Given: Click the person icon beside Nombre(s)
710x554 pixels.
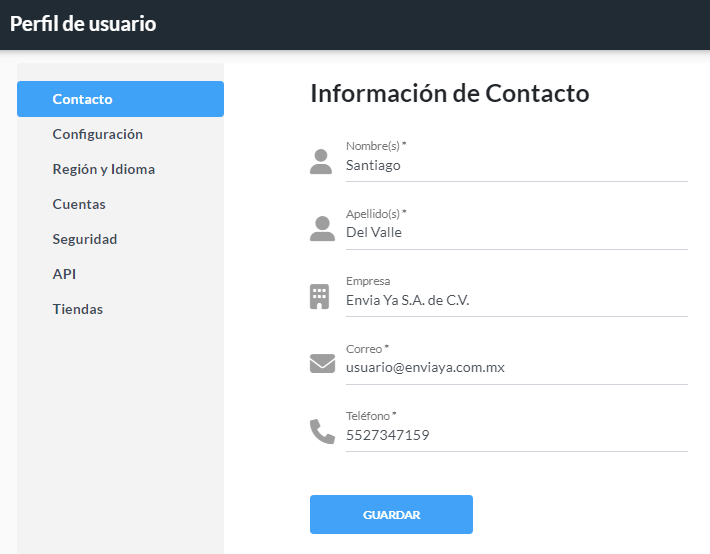Looking at the screenshot, I should 321,162.
